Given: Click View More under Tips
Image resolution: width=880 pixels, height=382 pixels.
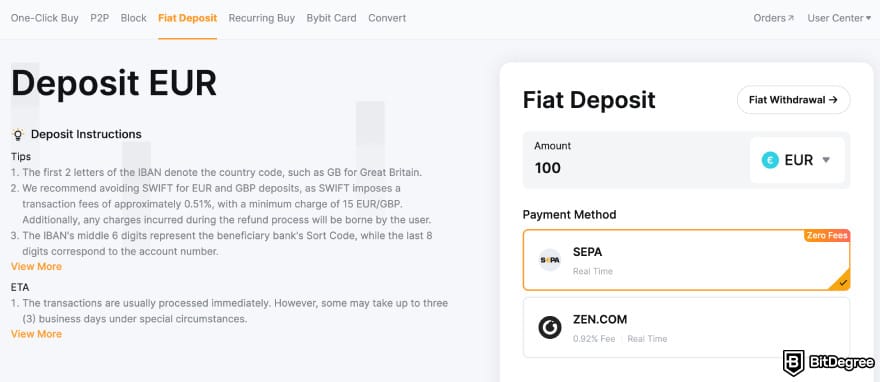Looking at the screenshot, I should (36, 266).
